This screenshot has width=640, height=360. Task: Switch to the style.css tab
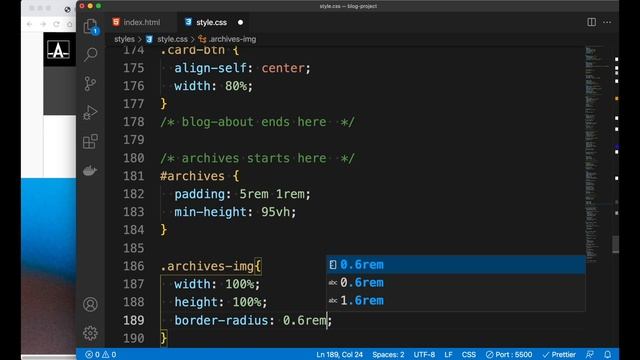pyautogui.click(x=211, y=22)
